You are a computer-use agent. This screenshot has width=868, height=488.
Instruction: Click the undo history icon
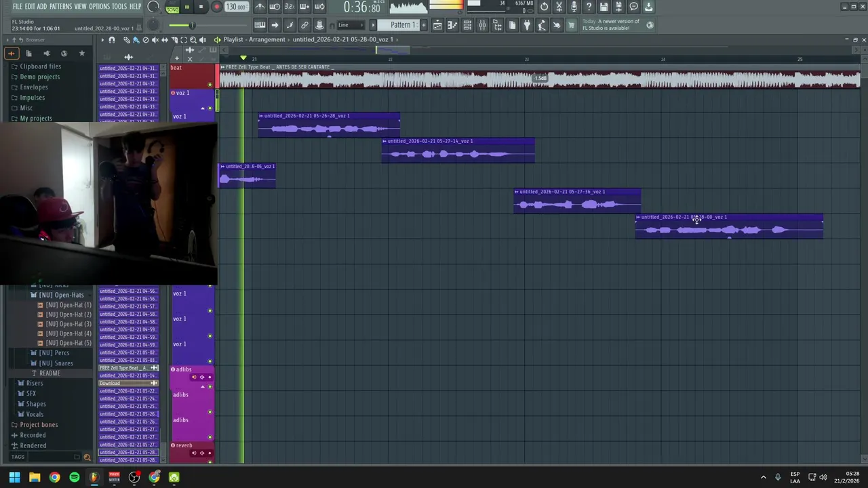point(544,7)
